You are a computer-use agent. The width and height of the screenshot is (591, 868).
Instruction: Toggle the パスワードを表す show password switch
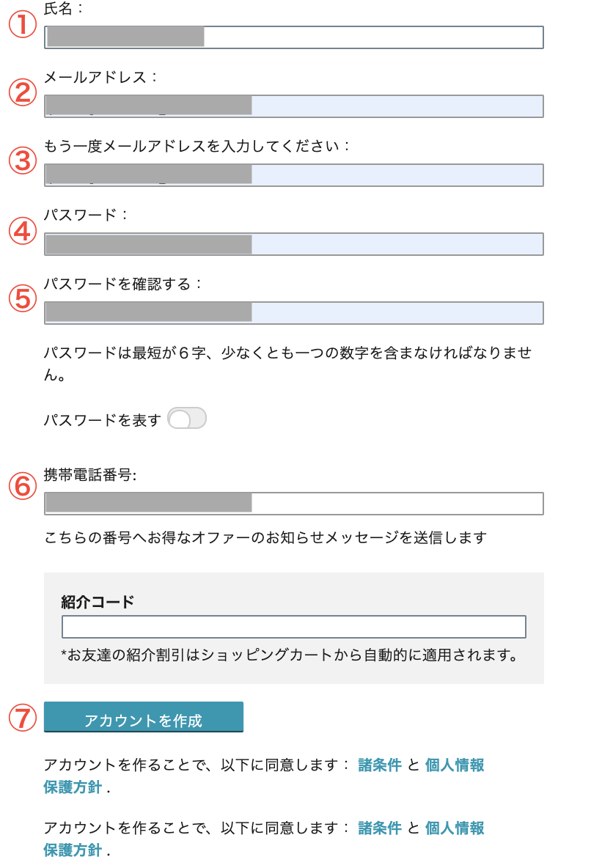[x=187, y=419]
